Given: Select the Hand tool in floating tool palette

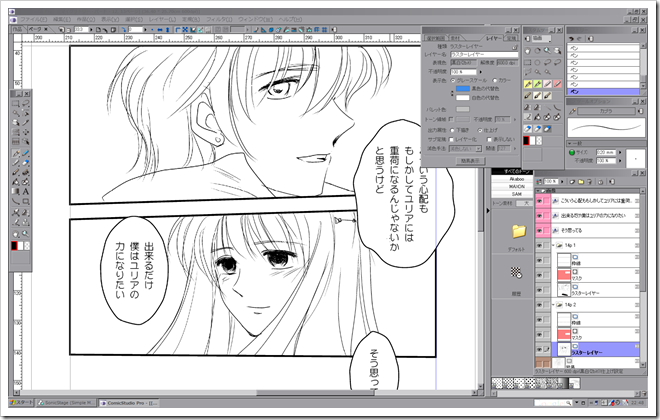Looking at the screenshot, I should (x=528, y=51).
